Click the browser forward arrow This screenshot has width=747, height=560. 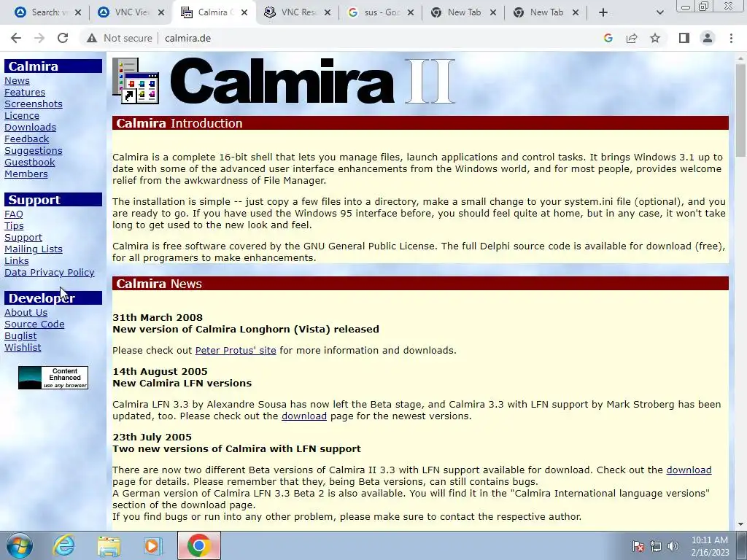[x=39, y=38]
